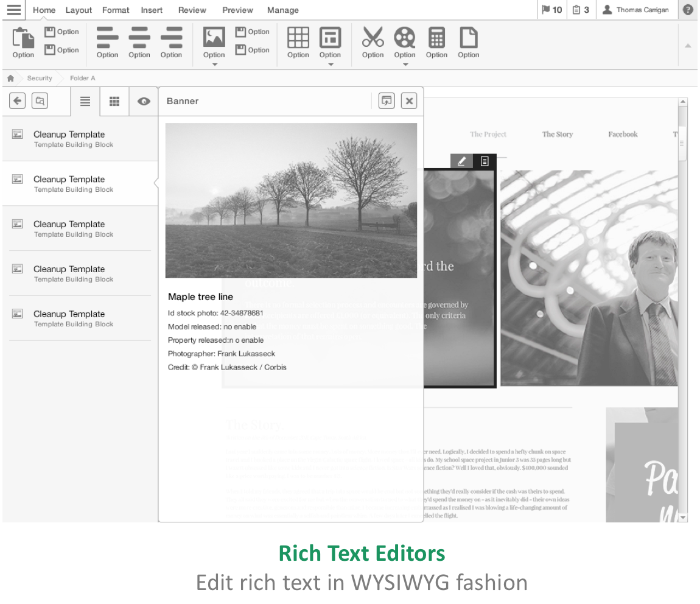Open the Layout ribbon tab

coord(79,10)
